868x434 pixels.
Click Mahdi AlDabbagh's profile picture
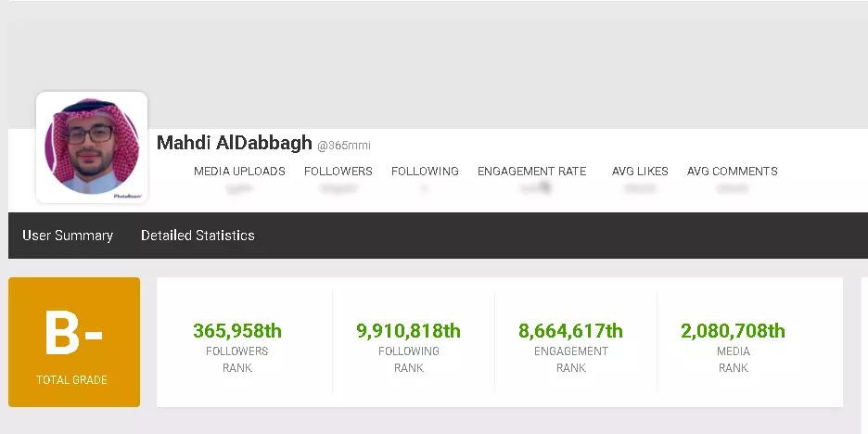92,147
